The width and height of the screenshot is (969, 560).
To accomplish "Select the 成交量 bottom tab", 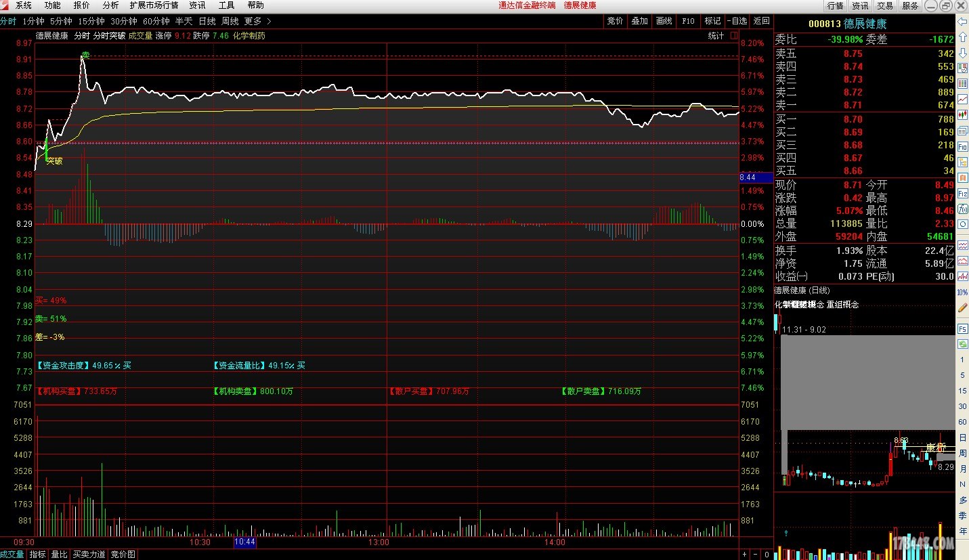I will [12, 555].
